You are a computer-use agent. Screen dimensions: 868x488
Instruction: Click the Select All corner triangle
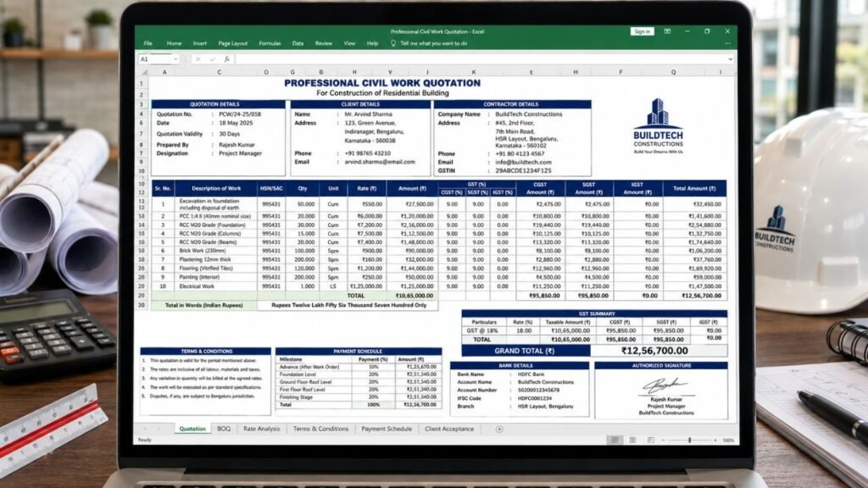tap(145, 72)
